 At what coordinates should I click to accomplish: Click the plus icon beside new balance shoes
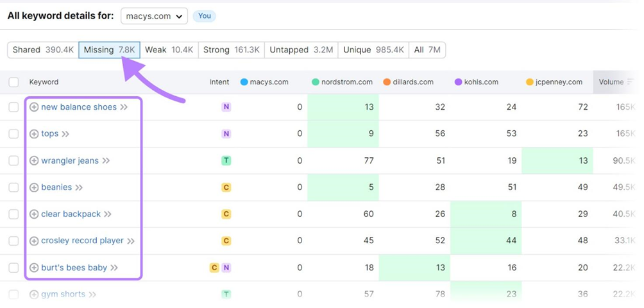(34, 107)
